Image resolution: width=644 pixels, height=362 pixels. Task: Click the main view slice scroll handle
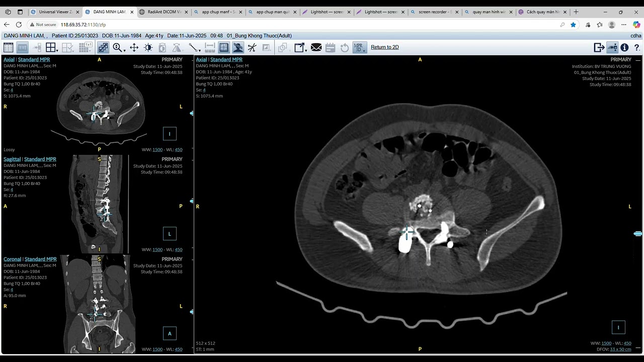[x=638, y=234]
